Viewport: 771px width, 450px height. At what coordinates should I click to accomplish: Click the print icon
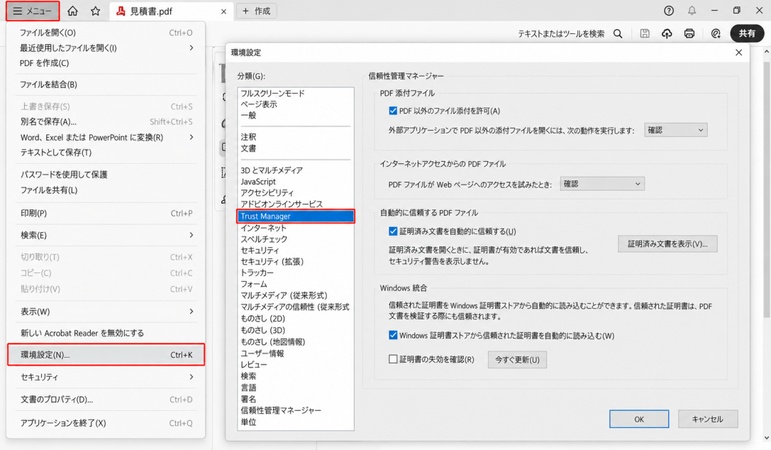(689, 33)
